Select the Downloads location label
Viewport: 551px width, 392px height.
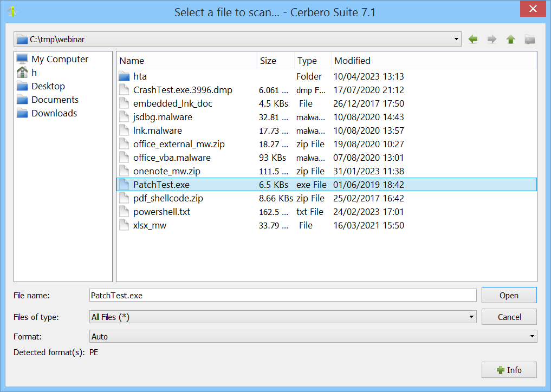[x=54, y=113]
